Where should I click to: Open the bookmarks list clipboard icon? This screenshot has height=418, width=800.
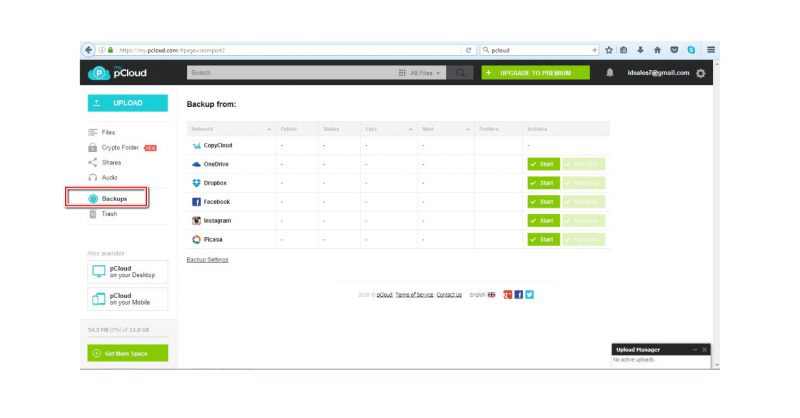click(623, 50)
